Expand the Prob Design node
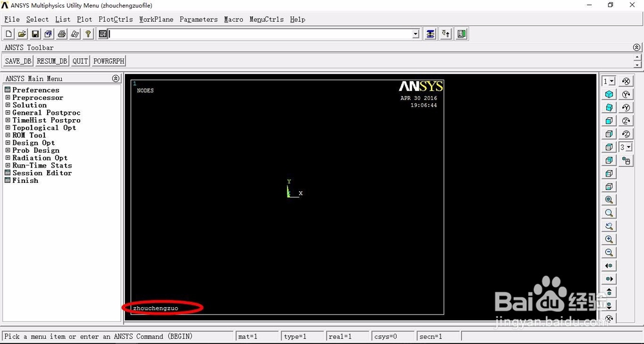Image resolution: width=644 pixels, height=344 pixels. (7, 150)
